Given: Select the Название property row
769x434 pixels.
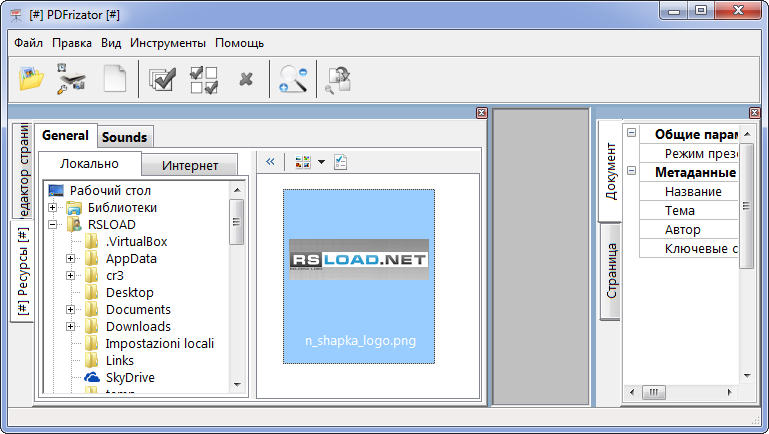Looking at the screenshot, I should click(689, 191).
